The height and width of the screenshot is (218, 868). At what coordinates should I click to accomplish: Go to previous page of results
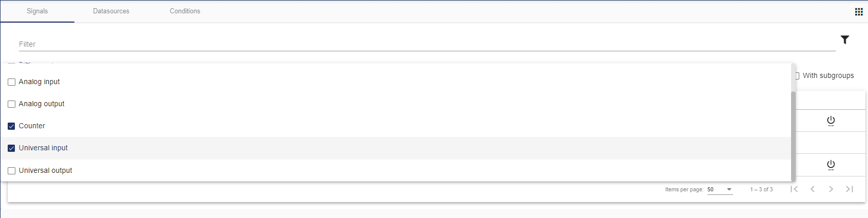pyautogui.click(x=813, y=189)
